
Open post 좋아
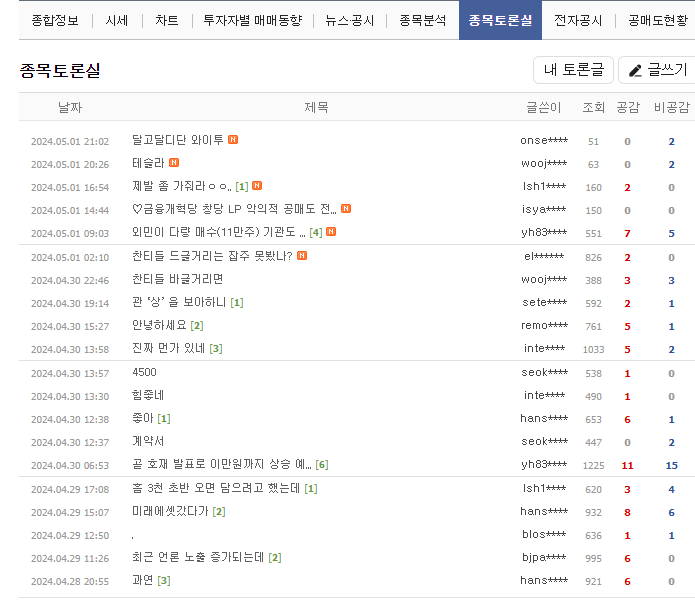[x=143, y=418]
